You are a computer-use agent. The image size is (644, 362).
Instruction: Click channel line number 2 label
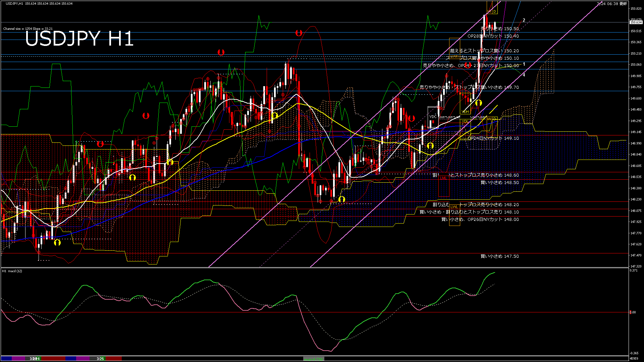(x=524, y=20)
